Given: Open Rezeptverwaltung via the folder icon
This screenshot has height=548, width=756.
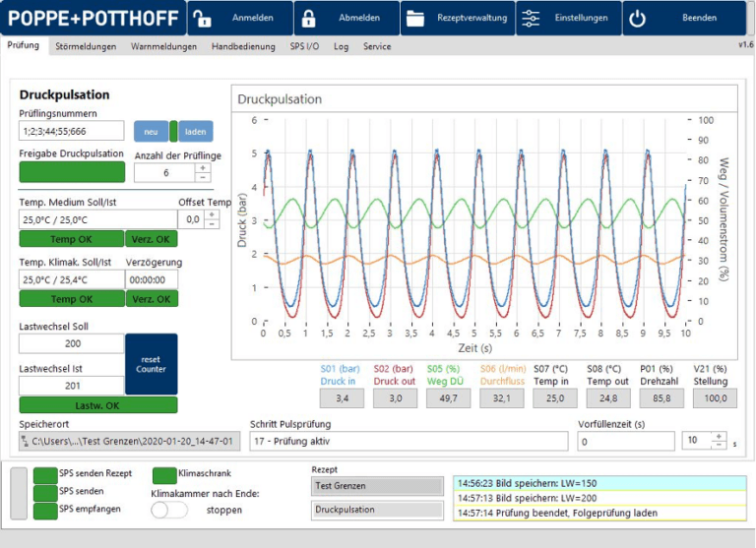Looking at the screenshot, I should [x=414, y=19].
